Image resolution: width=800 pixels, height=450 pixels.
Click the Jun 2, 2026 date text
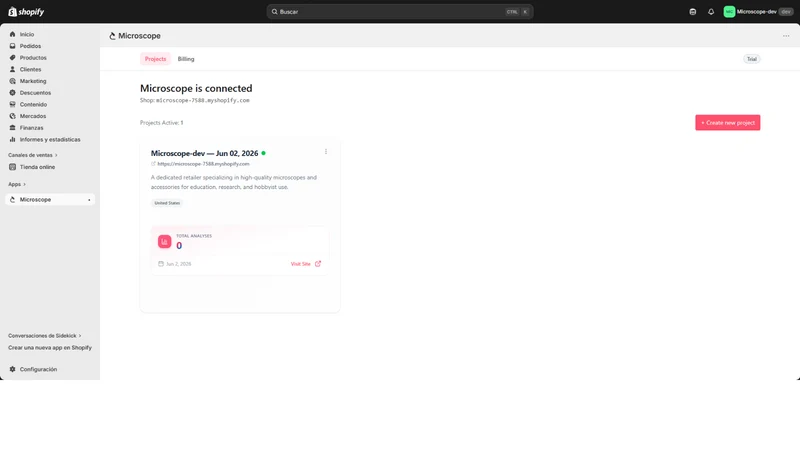tap(179, 264)
